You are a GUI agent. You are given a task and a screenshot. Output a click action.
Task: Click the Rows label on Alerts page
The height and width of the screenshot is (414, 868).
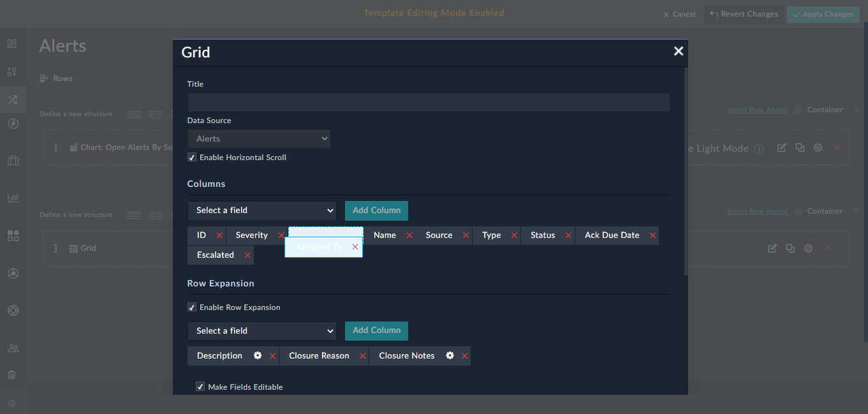63,78
